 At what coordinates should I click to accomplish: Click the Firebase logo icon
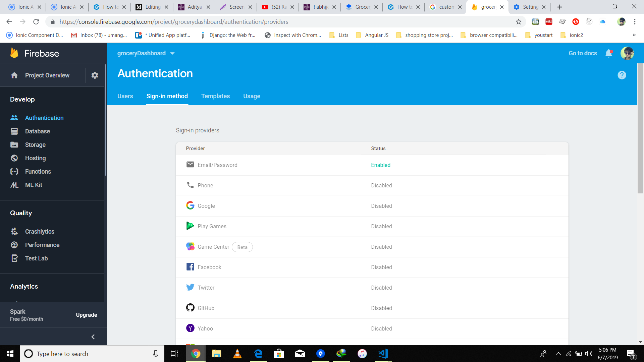tap(14, 53)
